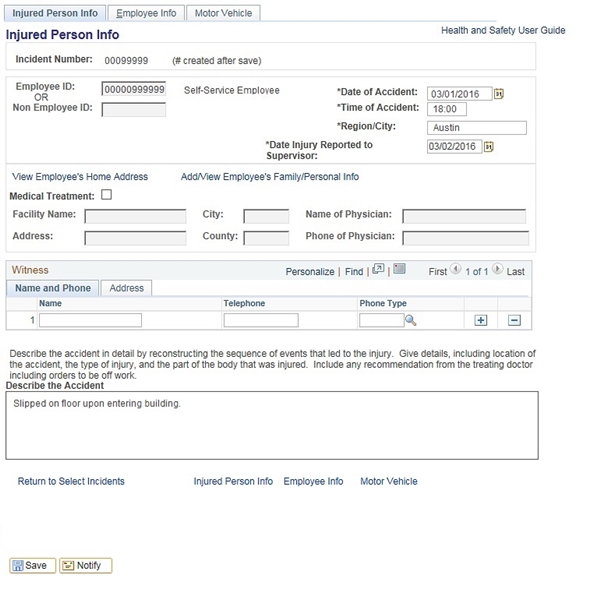Viewport: 600px width, 599px height.
Task: Open Witness grid in new window icon
Action: click(x=378, y=270)
